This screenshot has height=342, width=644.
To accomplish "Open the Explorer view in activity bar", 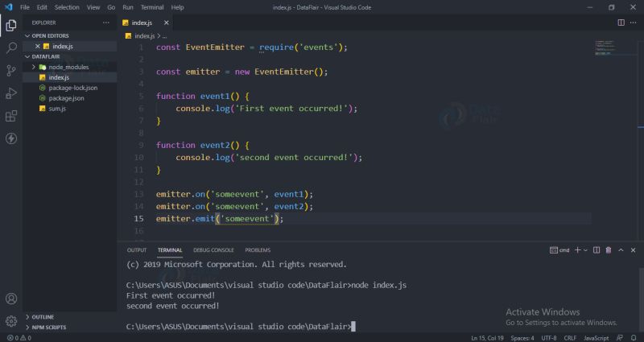I will click(11, 26).
